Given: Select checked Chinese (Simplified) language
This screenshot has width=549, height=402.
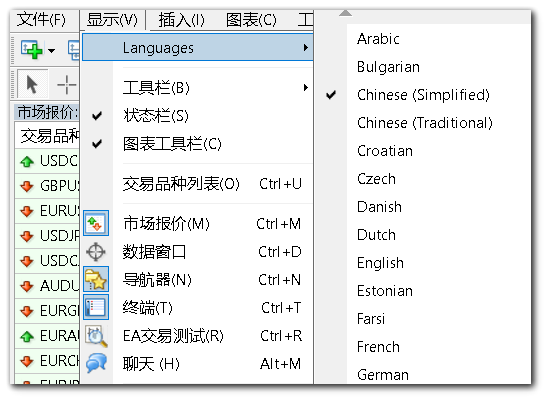Looking at the screenshot, I should 422,95.
